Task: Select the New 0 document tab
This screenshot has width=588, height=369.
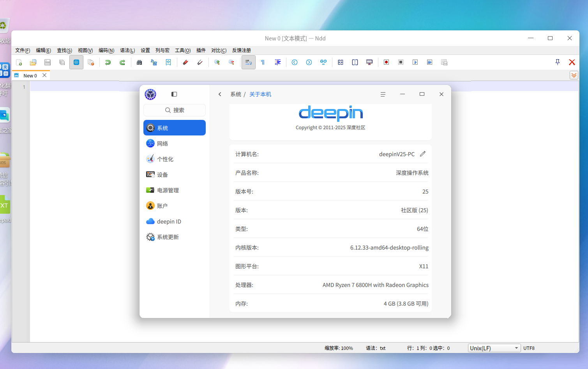Action: [x=30, y=76]
